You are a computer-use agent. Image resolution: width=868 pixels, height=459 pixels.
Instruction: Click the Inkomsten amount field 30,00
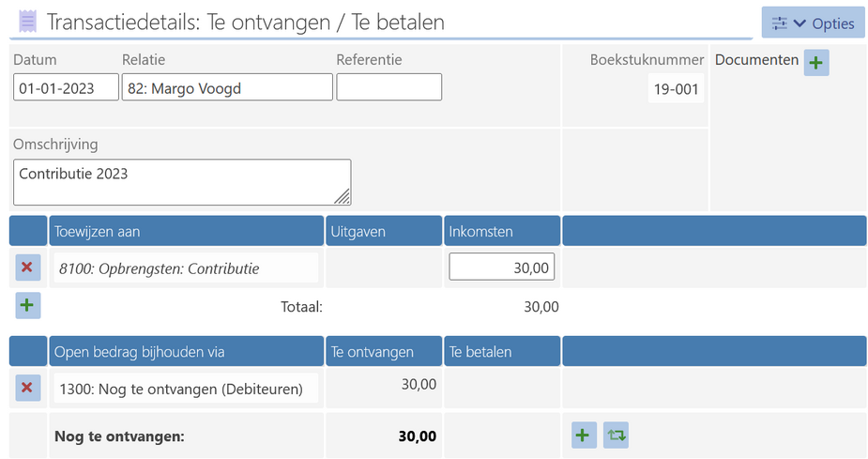501,268
